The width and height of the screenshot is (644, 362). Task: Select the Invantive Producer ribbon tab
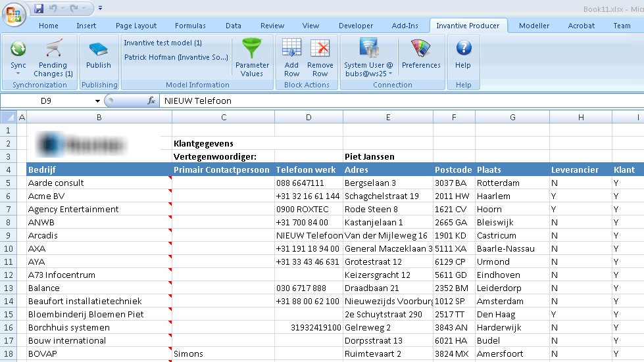[x=468, y=26]
